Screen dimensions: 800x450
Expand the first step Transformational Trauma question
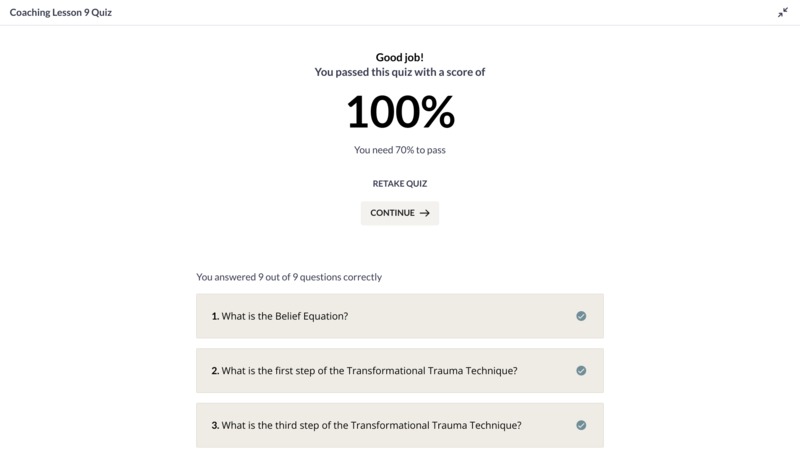coord(399,370)
